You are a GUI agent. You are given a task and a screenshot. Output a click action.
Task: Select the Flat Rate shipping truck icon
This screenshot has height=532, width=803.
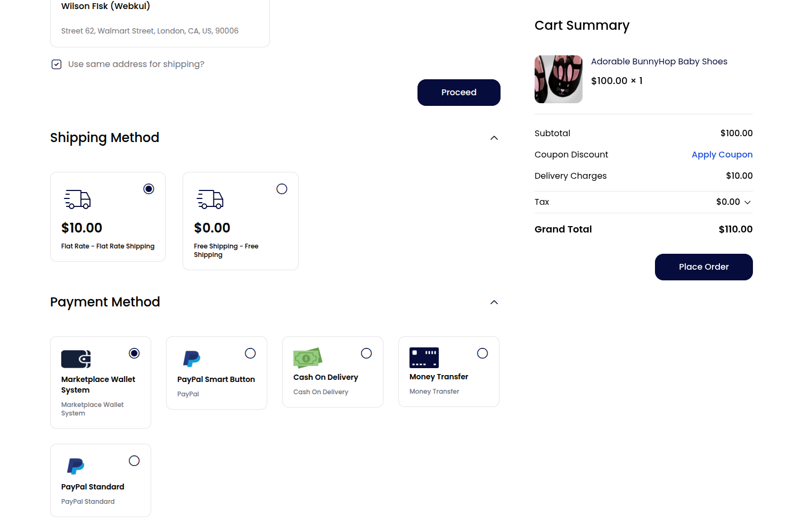[x=77, y=199]
